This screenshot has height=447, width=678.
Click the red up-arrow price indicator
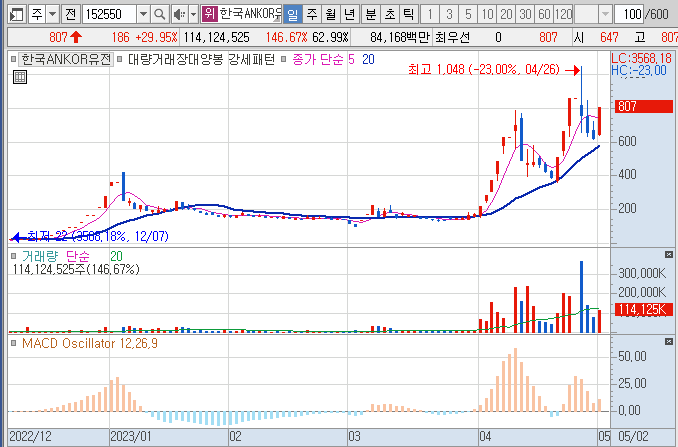tap(76, 37)
